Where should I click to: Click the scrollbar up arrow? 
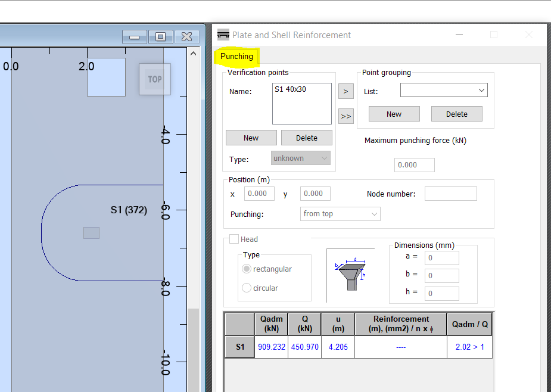pyautogui.click(x=193, y=53)
